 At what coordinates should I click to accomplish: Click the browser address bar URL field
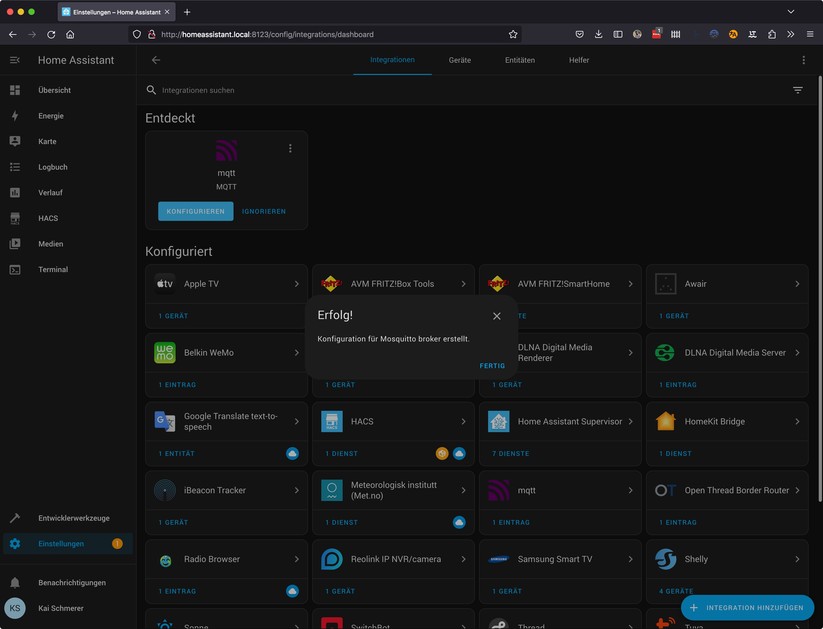click(300, 33)
